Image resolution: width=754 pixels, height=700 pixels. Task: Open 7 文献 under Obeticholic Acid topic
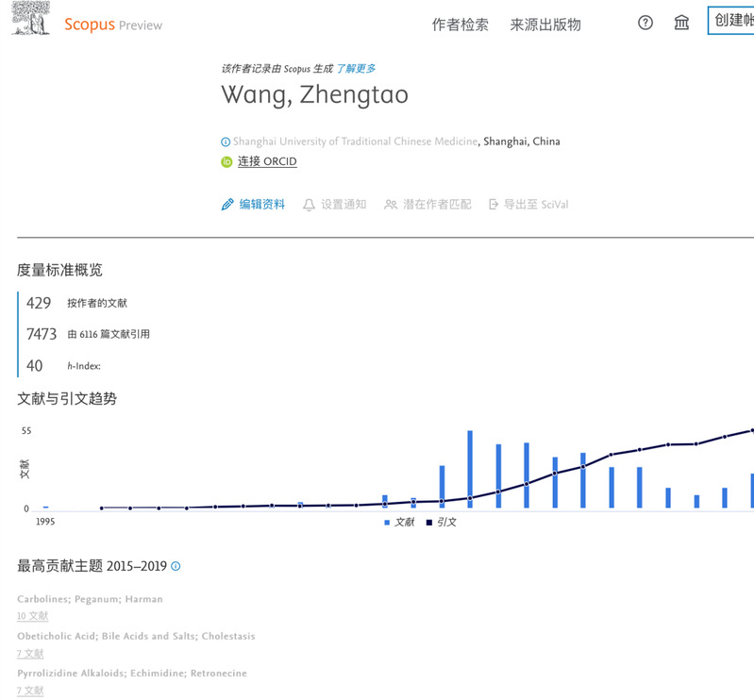click(x=30, y=654)
